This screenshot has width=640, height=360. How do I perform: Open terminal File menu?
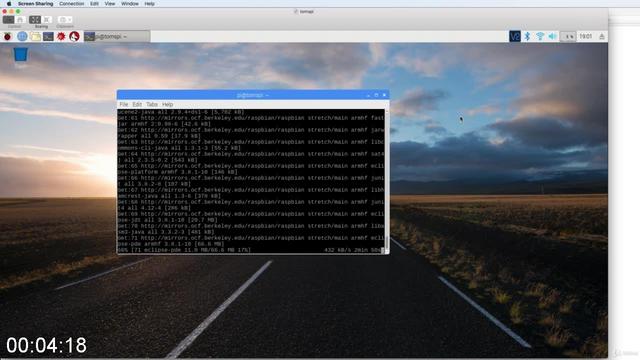coord(124,104)
